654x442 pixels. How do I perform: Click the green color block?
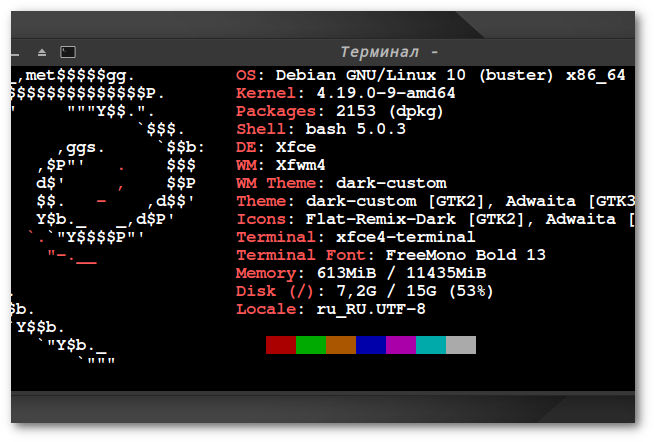click(x=311, y=345)
